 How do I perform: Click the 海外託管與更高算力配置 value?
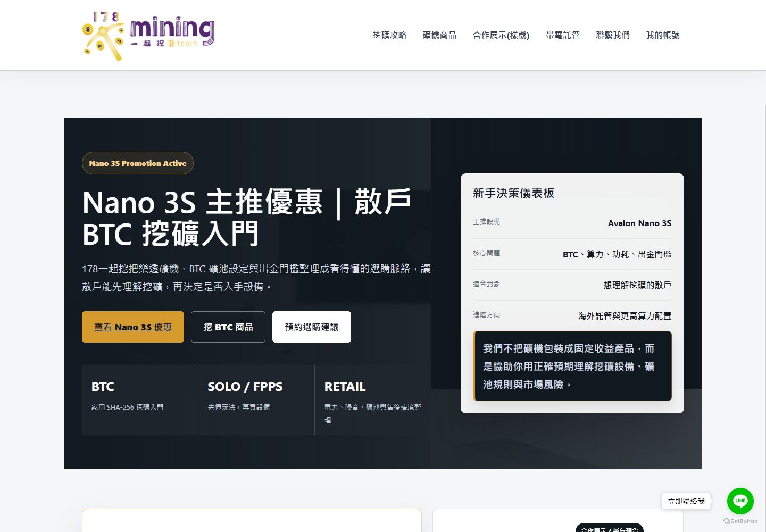point(625,316)
